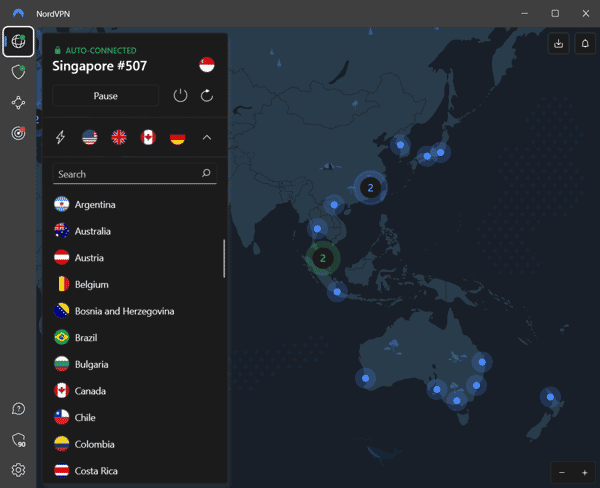Select Canada in the country list
This screenshot has width=600, height=488.
pyautogui.click(x=135, y=391)
